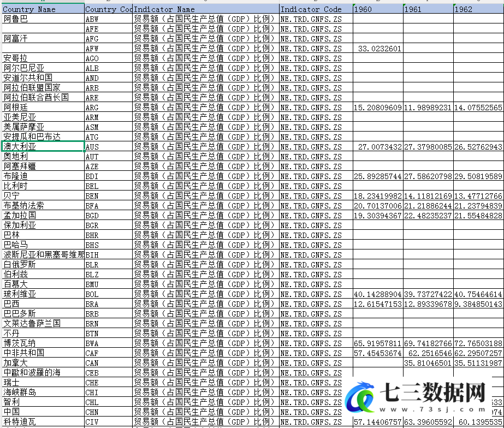Select the cell containing 美属萨摩亚
Viewport: 504px width, 428px height.
(x=43, y=127)
